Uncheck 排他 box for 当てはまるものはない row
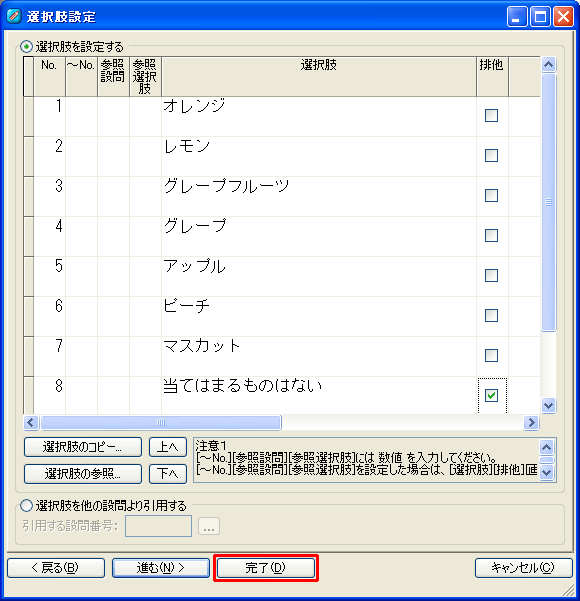The image size is (580, 601). tap(491, 395)
